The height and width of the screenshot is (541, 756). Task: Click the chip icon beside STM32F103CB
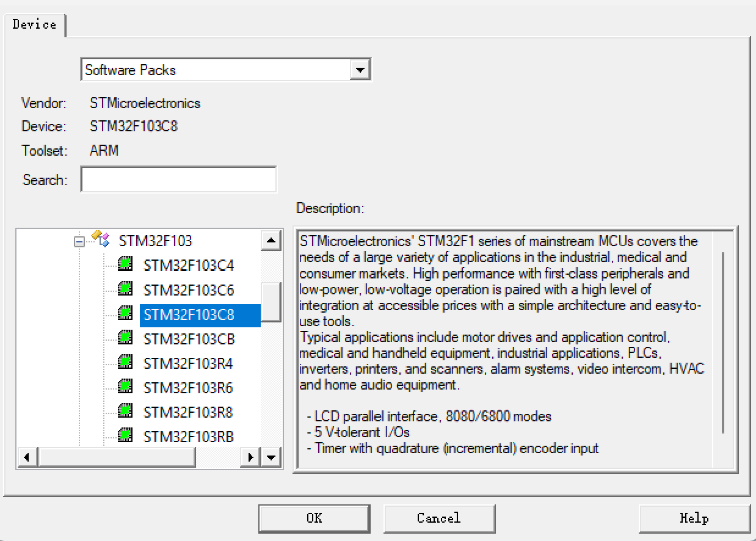coord(125,338)
